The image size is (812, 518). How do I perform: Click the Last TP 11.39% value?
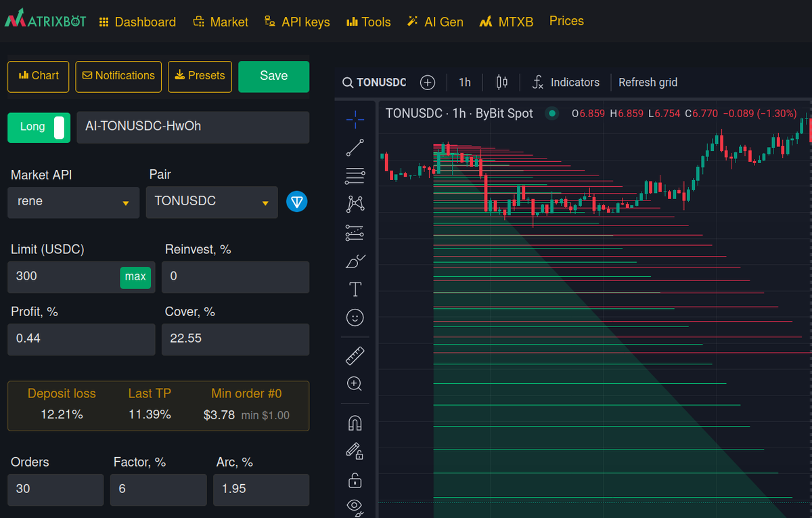point(150,414)
